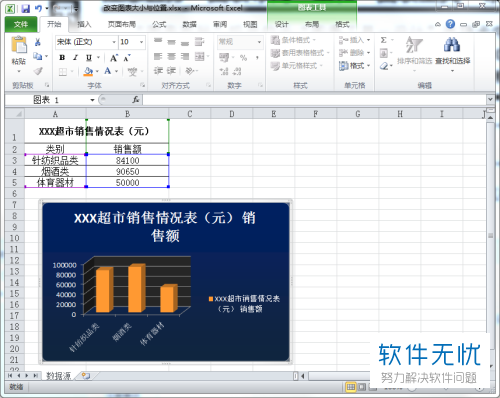This screenshot has height=398, width=500.
Task: Toggle Bold formatting
Action: pyautogui.click(x=62, y=58)
